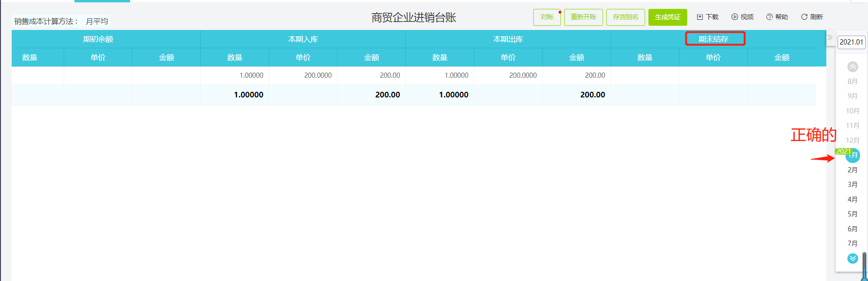868x281 pixels.
Task: Click the 期末结存 column group header
Action: (x=714, y=39)
